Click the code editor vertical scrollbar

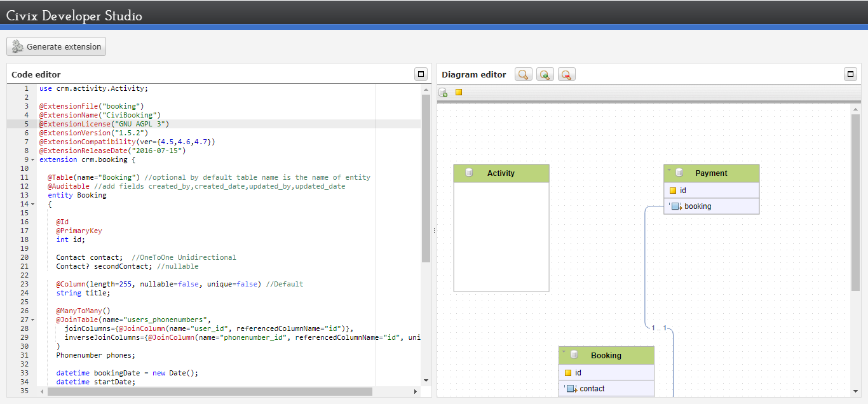click(x=426, y=178)
